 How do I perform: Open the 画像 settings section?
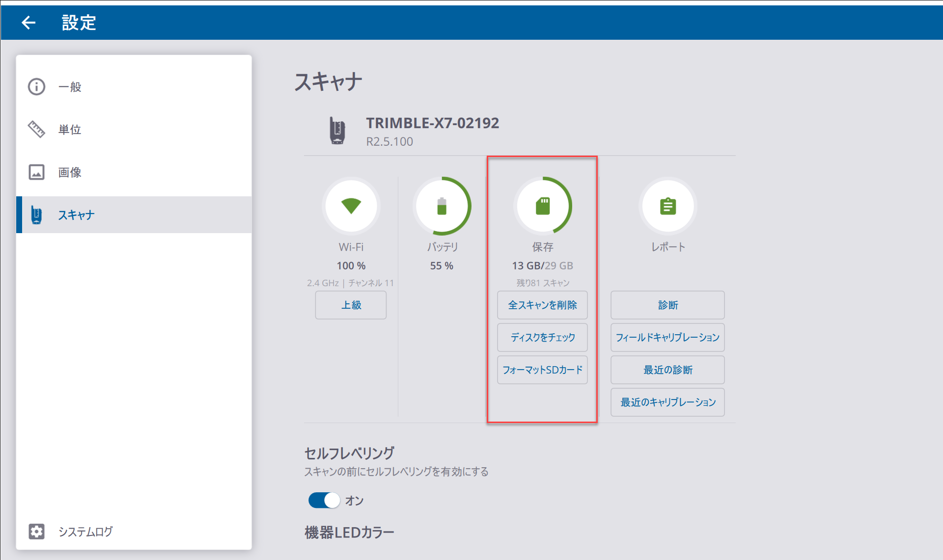coord(134,172)
